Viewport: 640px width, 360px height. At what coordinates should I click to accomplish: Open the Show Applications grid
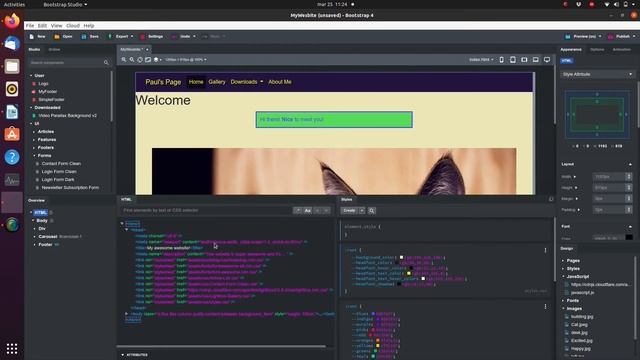coord(12,348)
